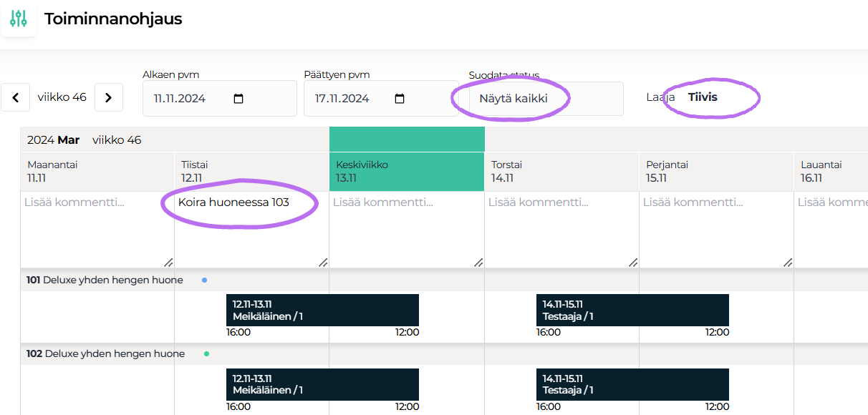
Task: Click the green status dot for room 102
Action: click(x=206, y=353)
